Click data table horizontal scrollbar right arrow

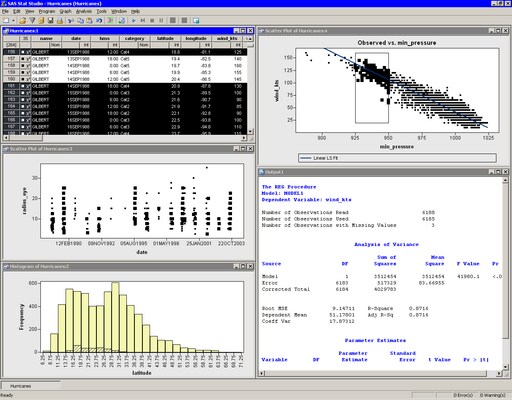pos(244,138)
